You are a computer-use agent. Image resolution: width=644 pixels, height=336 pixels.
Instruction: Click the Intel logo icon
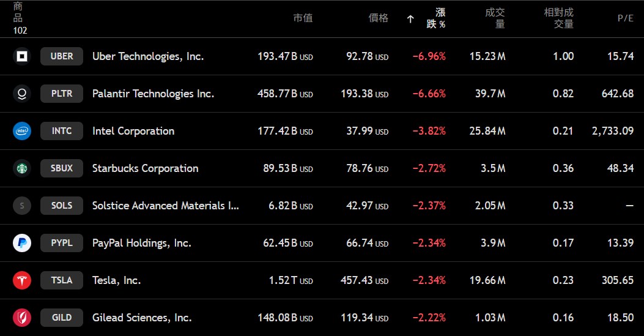click(22, 131)
